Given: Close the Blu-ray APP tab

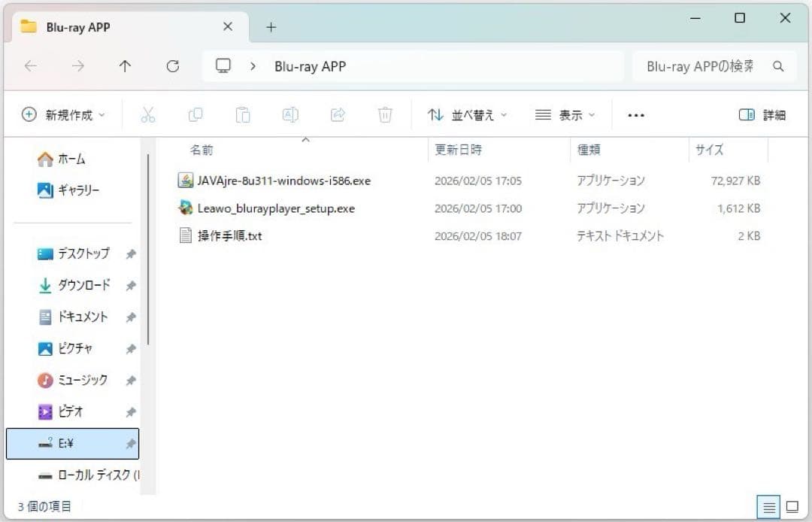Looking at the screenshot, I should 228,26.
